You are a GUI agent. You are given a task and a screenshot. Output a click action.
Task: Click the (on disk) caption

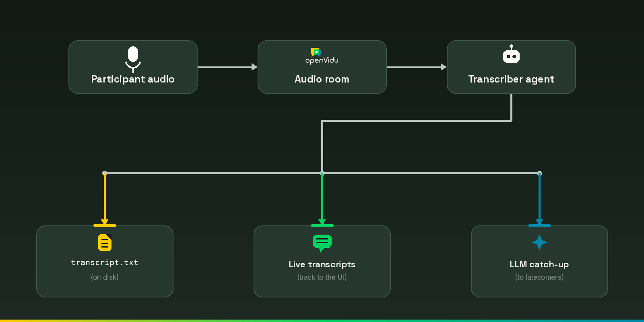(x=105, y=277)
